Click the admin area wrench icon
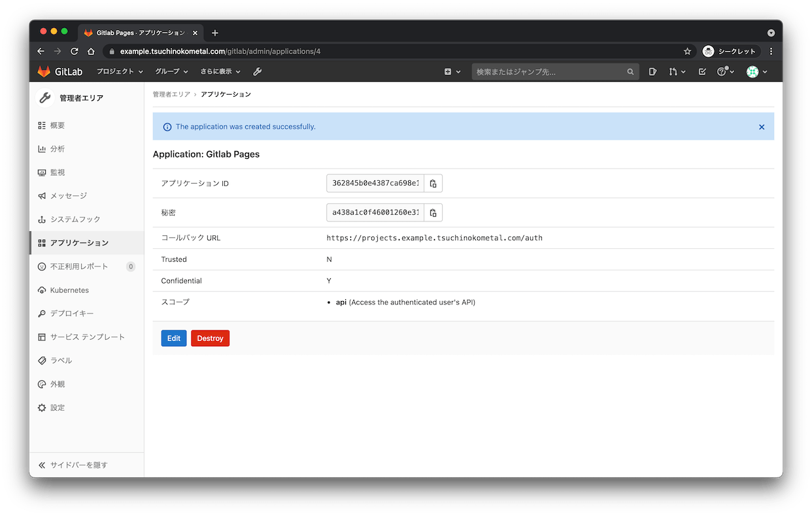The height and width of the screenshot is (516, 812). (258, 71)
